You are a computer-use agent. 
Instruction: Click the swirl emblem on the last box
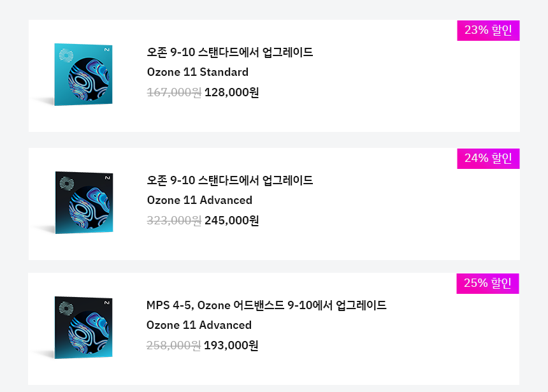pos(66,308)
